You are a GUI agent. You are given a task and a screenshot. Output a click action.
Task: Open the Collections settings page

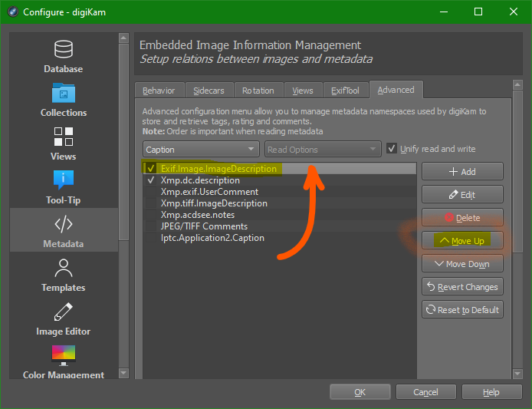[x=64, y=101]
